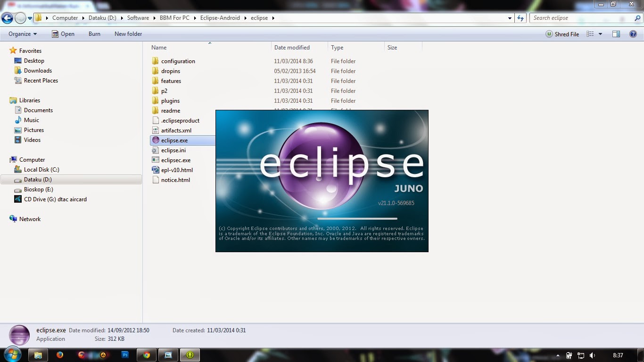Click the Eclipse splash progress bar

click(357, 218)
